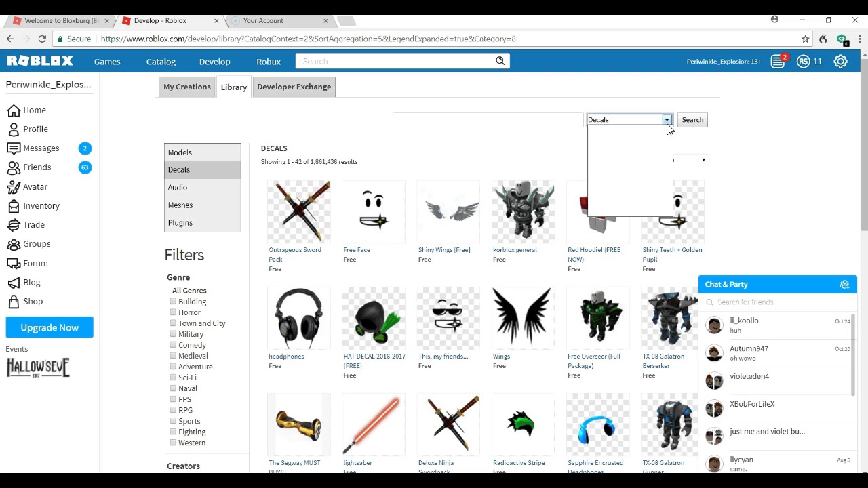Check the Horror genre checkbox
Viewport: 868px width, 488px height.
click(x=173, y=312)
